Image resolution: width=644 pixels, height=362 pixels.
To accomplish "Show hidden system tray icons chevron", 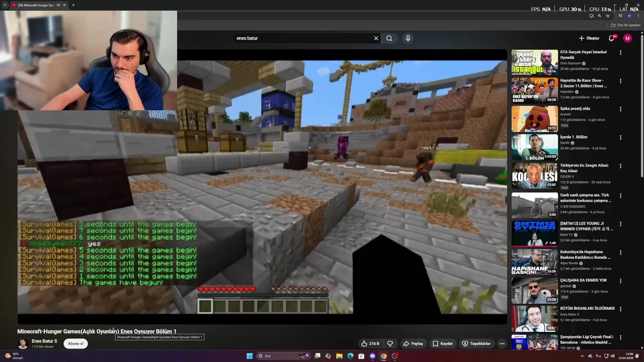I will [582, 356].
